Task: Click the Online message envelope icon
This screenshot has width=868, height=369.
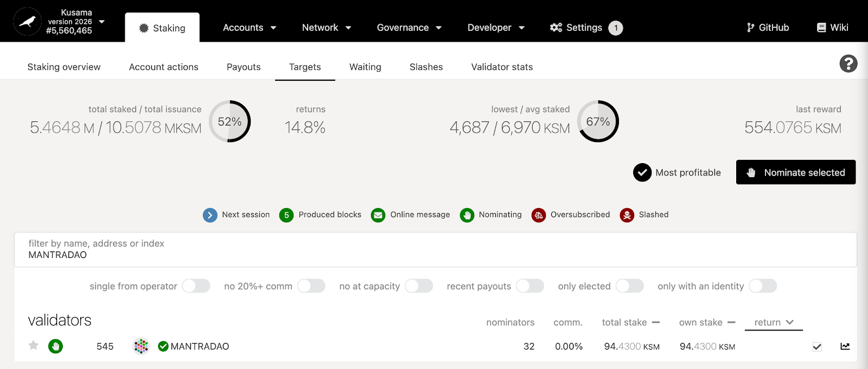Action: click(378, 215)
